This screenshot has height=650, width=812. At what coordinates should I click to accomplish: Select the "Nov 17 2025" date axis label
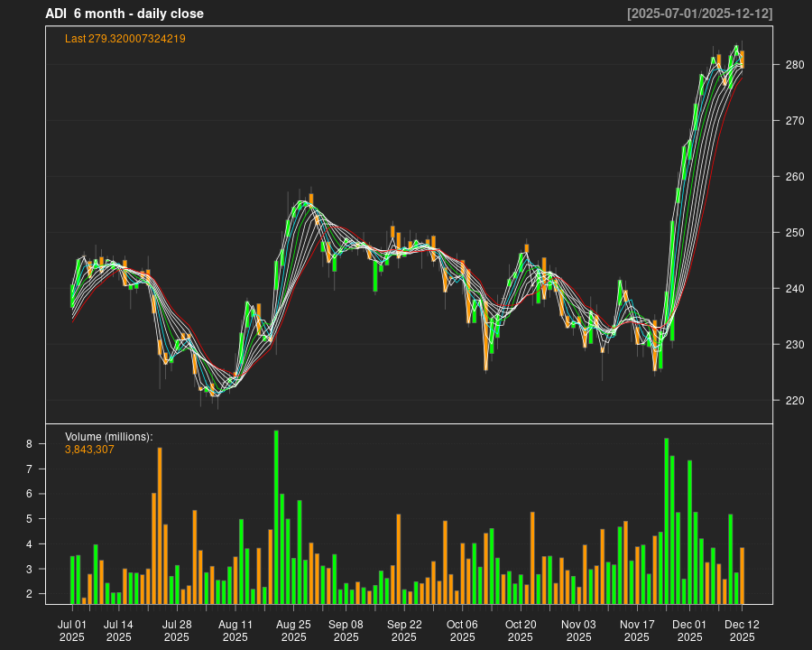point(637,630)
